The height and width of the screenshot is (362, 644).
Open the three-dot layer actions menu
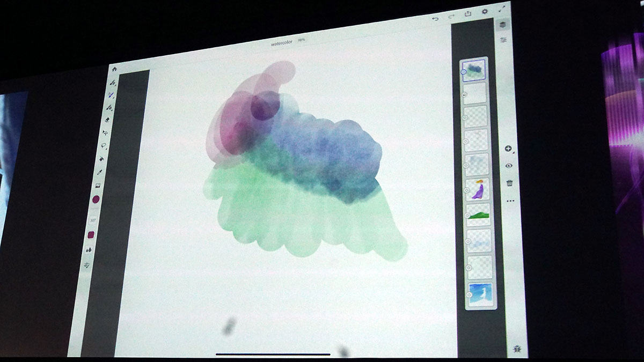coord(510,201)
